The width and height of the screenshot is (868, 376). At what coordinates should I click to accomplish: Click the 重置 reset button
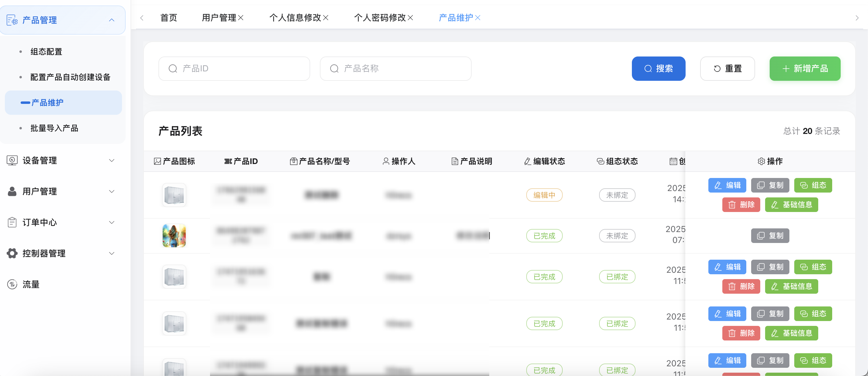click(727, 68)
